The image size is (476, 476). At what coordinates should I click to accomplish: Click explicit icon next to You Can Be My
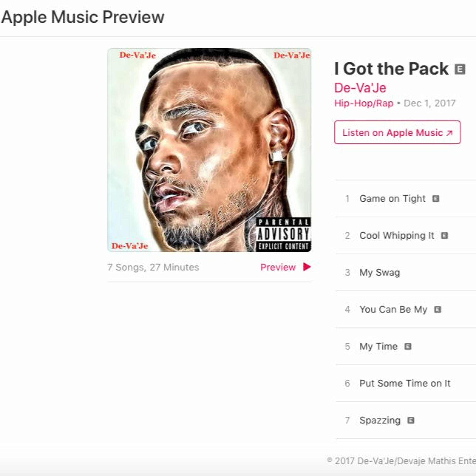tap(437, 309)
